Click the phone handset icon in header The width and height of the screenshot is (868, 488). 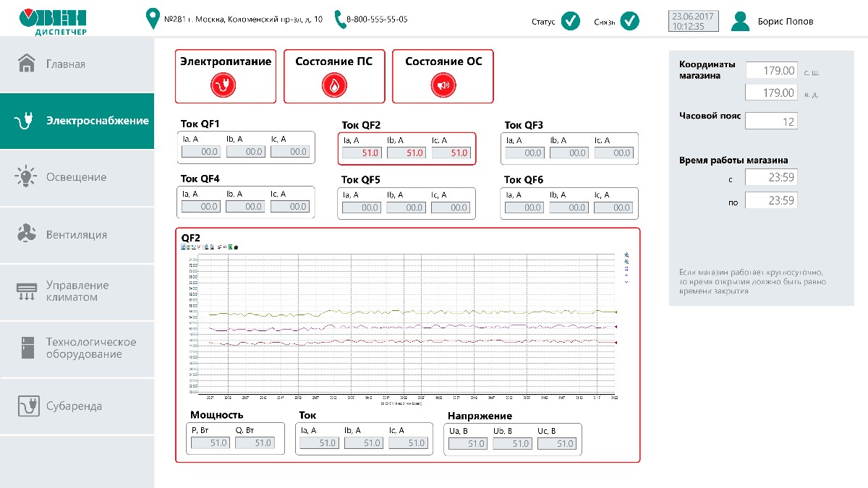(x=341, y=20)
